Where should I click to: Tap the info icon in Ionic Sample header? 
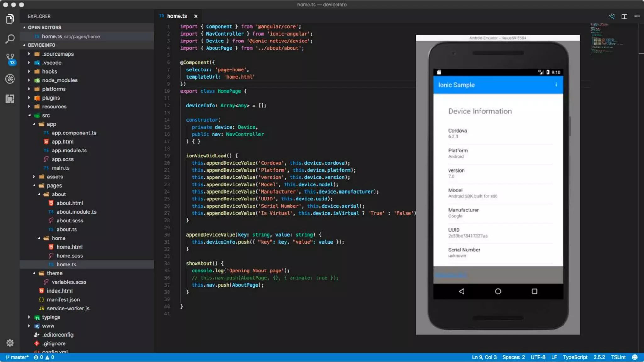pos(556,85)
